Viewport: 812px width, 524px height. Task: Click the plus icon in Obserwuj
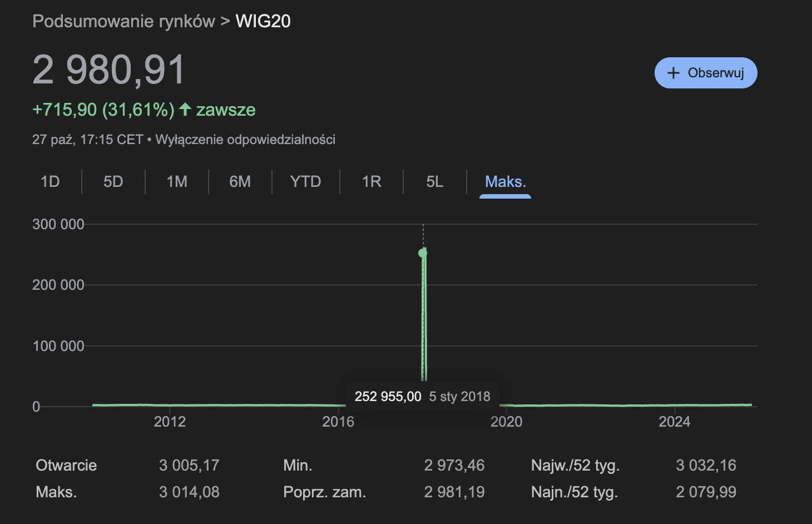pos(673,73)
